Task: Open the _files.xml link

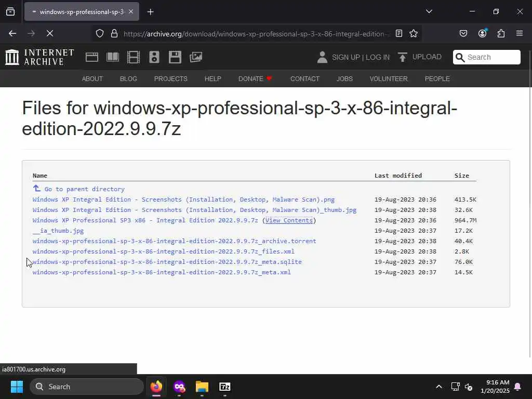Action: point(164,251)
